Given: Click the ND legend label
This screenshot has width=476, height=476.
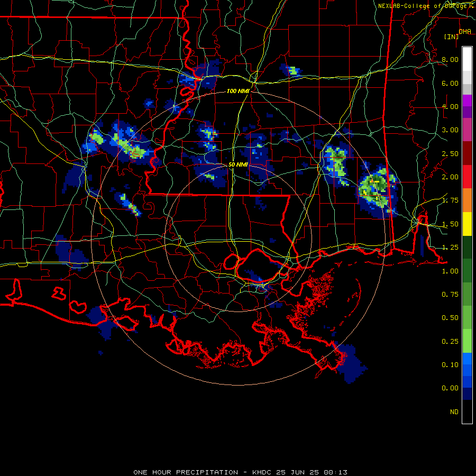Looking at the screenshot, I should [454, 412].
